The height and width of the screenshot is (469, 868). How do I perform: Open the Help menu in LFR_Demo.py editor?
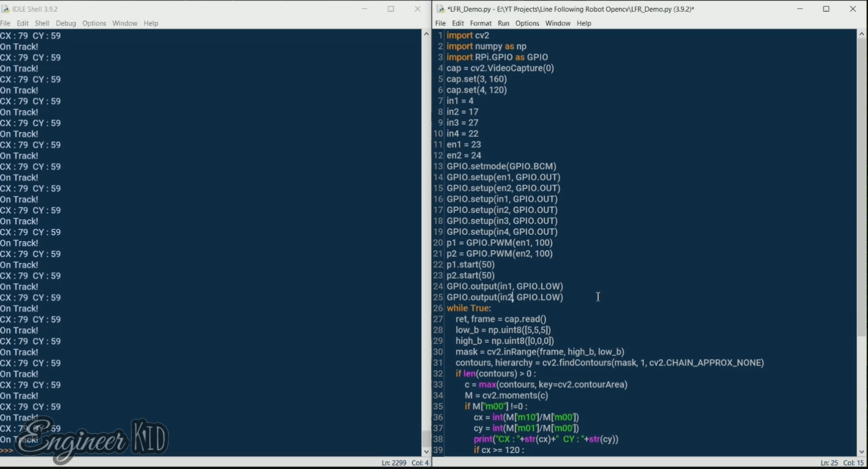click(x=584, y=23)
